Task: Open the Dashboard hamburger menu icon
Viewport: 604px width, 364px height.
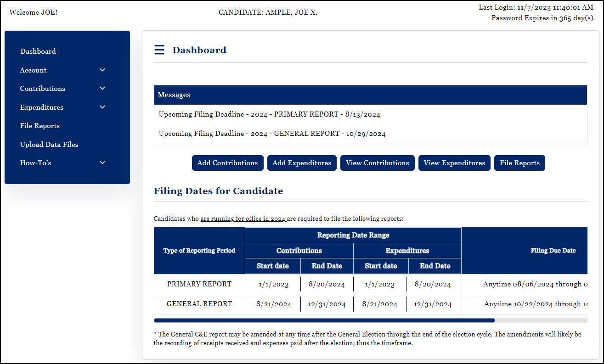Action: (159, 49)
